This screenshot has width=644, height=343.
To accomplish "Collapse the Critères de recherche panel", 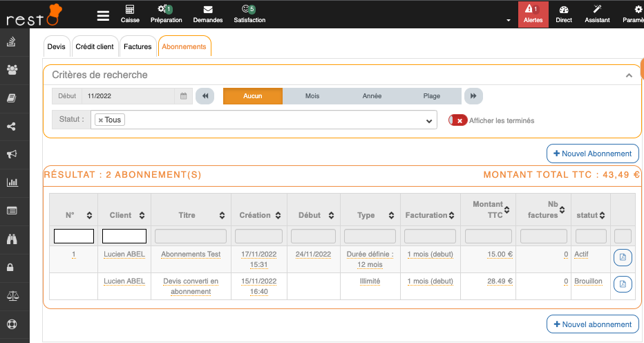I will pyautogui.click(x=629, y=75).
